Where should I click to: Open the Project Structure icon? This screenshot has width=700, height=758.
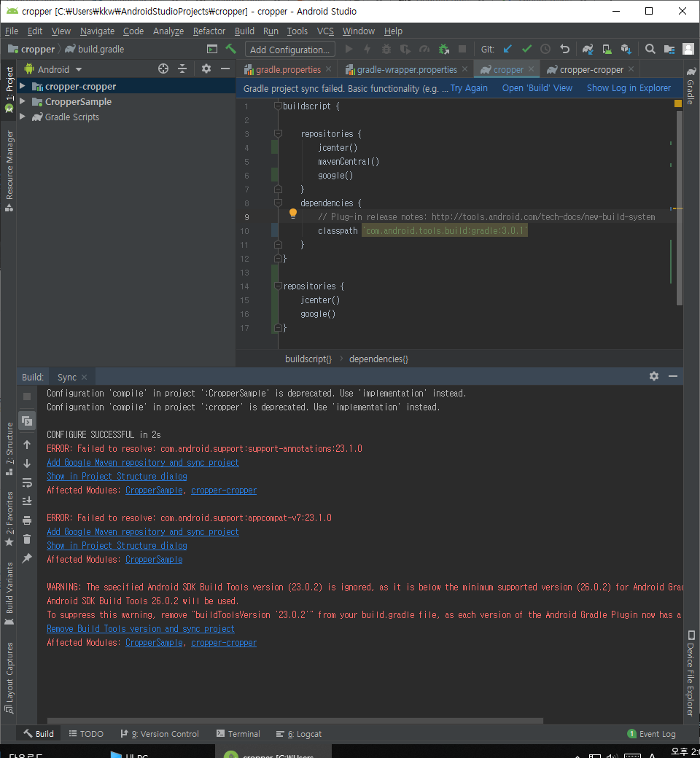669,50
